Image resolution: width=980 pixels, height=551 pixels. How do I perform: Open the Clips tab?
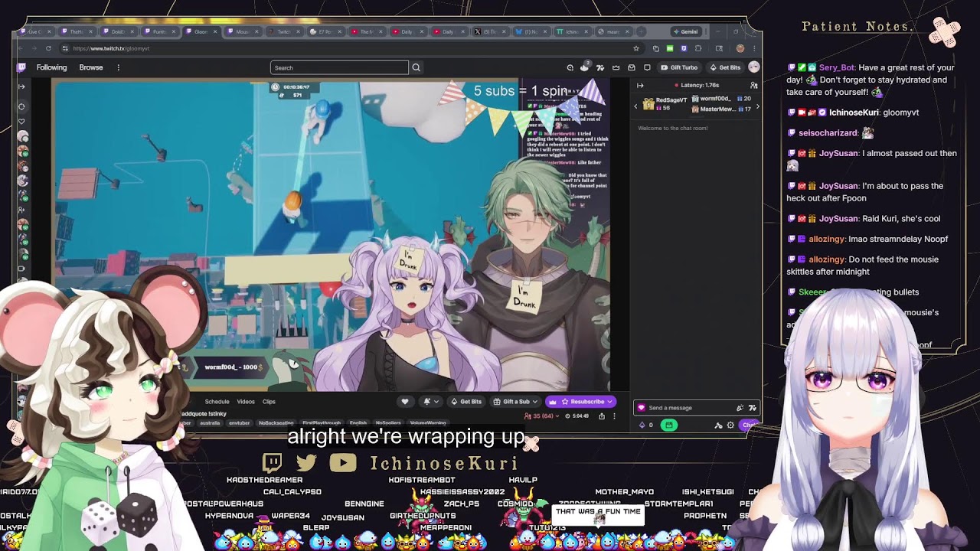tap(269, 402)
